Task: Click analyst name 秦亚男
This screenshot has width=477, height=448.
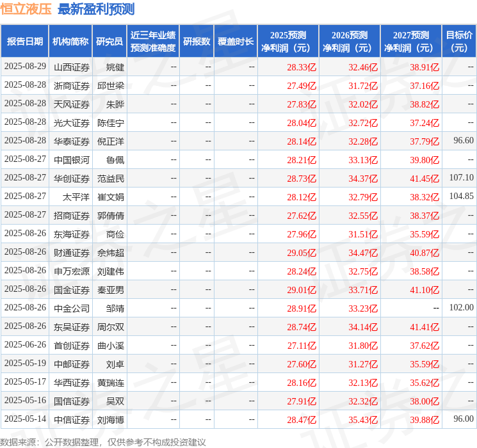Action: [x=111, y=290]
